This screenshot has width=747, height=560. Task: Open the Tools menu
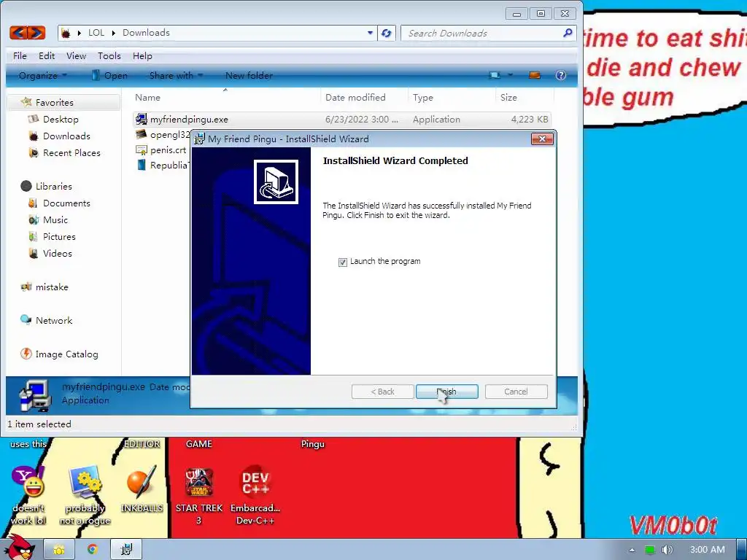[x=109, y=55]
